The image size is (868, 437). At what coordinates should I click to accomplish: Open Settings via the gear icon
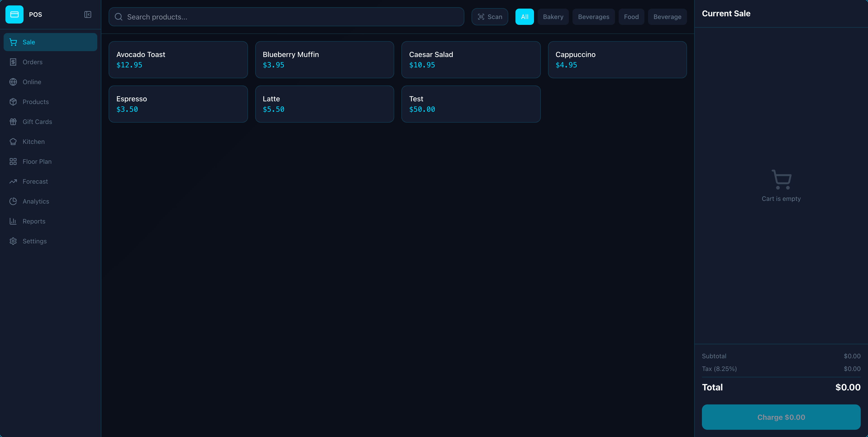tap(13, 241)
